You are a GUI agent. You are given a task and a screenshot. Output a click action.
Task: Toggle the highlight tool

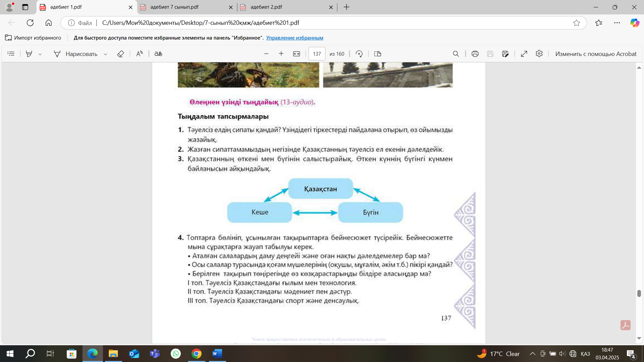pos(29,54)
